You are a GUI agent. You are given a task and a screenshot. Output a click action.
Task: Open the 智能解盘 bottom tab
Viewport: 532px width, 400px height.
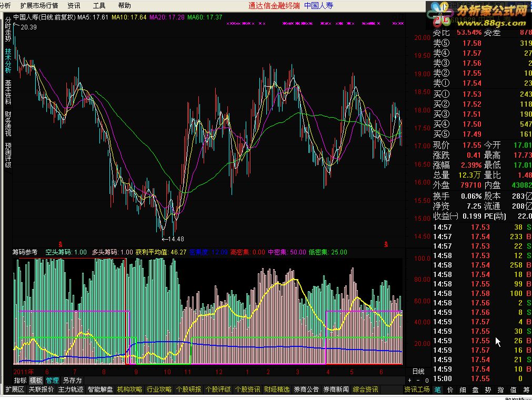[100, 389]
